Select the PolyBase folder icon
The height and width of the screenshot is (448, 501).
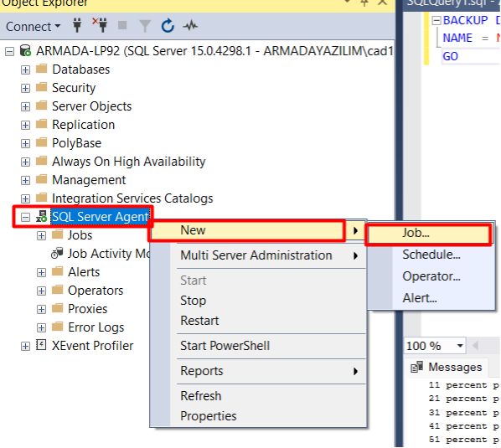pyautogui.click(x=42, y=142)
